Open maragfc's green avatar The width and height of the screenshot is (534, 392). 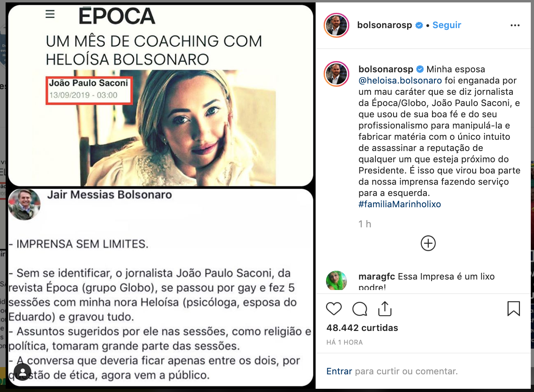click(x=336, y=280)
